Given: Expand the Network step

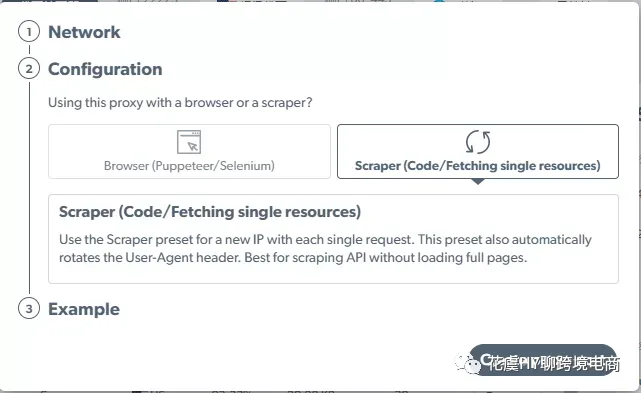Looking at the screenshot, I should point(84,32).
